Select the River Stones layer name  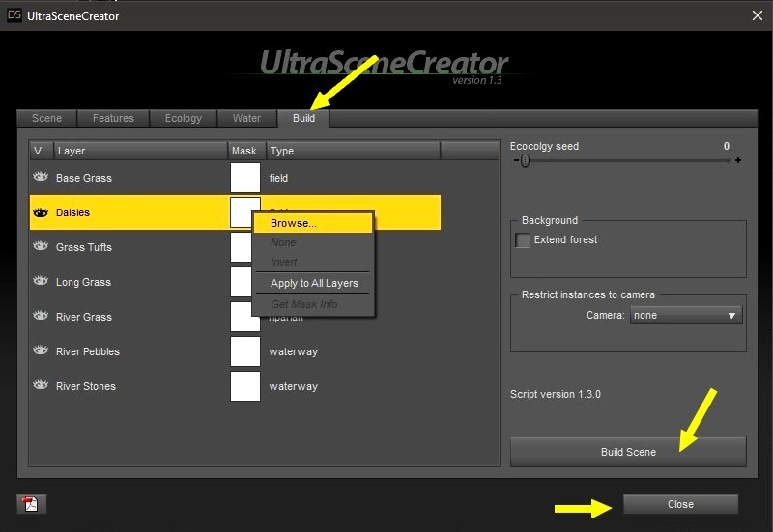[86, 386]
